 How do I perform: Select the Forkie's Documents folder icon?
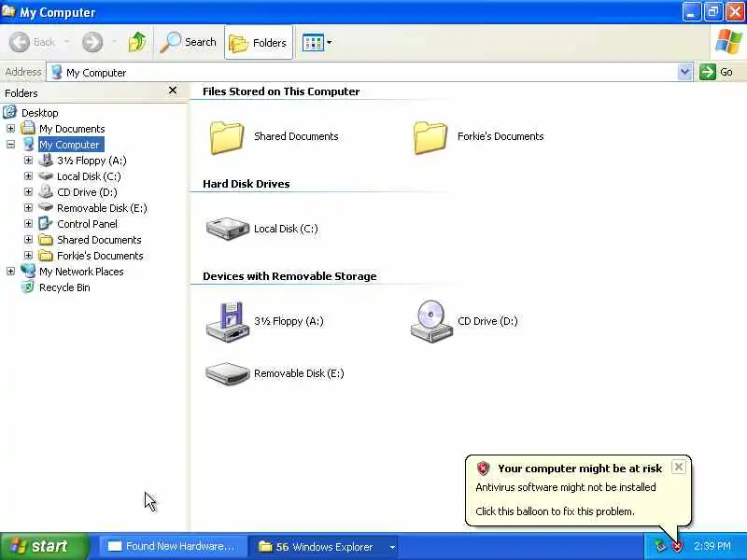click(x=430, y=137)
